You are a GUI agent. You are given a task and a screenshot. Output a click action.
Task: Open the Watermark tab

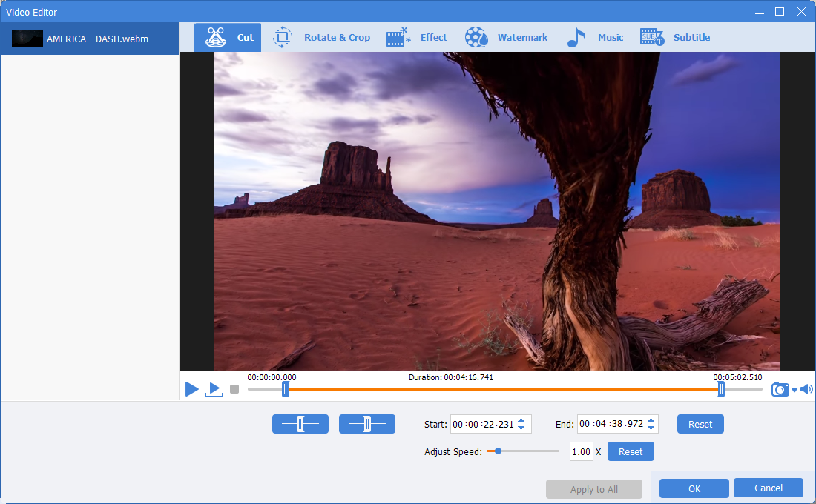(x=507, y=38)
